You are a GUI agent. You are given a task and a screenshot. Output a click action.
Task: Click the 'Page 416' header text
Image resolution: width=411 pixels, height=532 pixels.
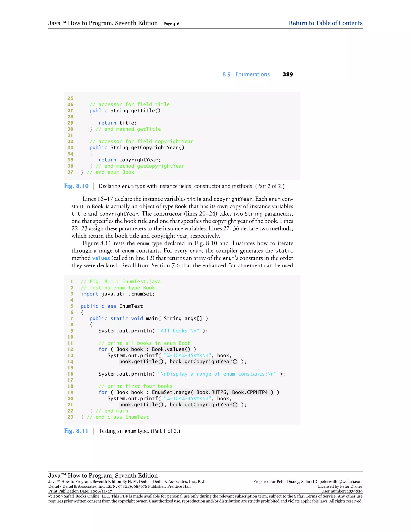point(171,24)
